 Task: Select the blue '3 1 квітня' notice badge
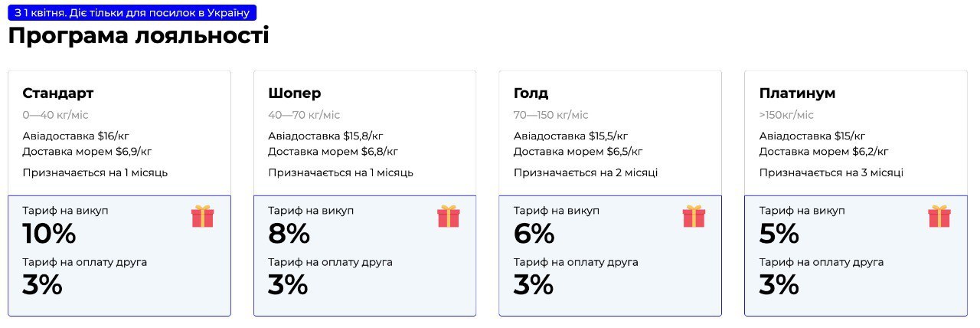(132, 12)
